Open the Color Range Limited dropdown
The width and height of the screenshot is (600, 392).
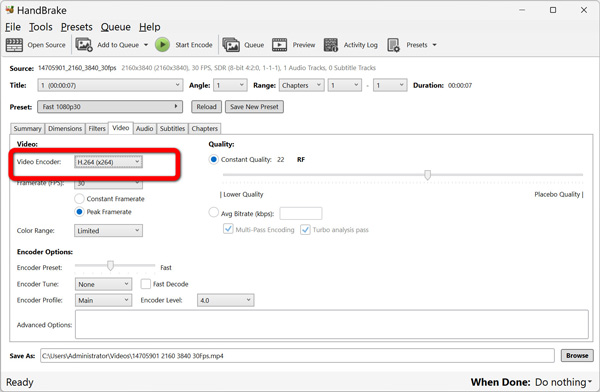click(x=108, y=230)
